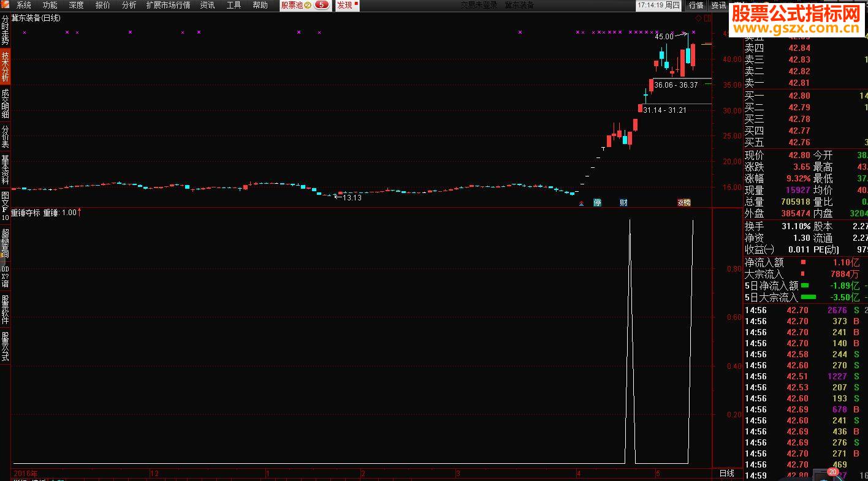The image size is (868, 481).
Task: Click the trade row with volume 1227
Action: pyautogui.click(x=805, y=376)
